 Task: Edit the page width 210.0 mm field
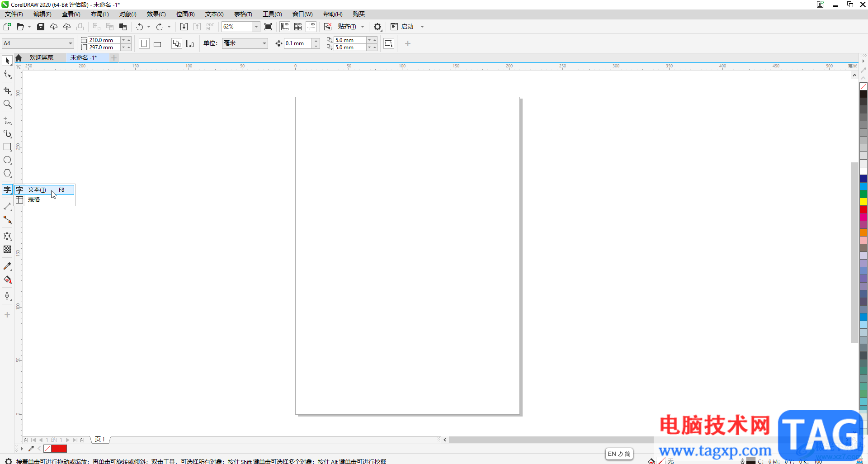point(104,40)
